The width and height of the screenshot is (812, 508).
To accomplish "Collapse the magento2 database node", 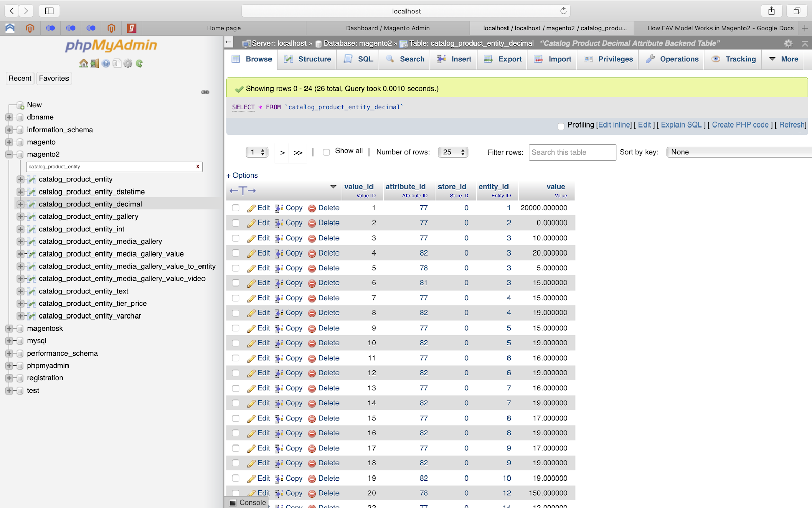I will (9, 155).
